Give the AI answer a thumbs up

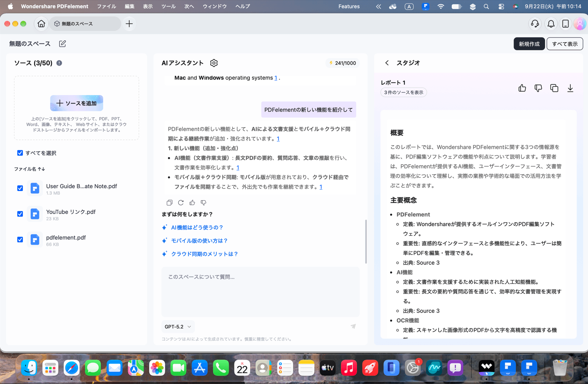(192, 203)
